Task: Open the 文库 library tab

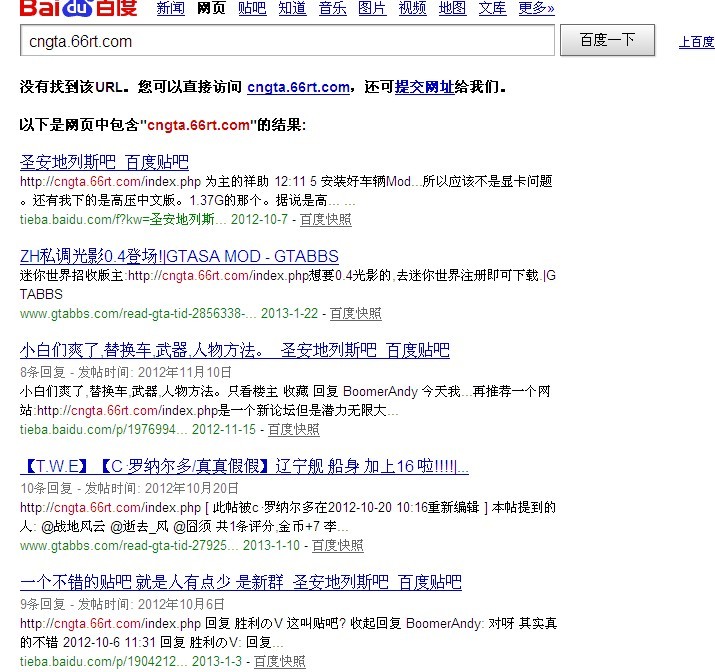Action: pyautogui.click(x=492, y=8)
